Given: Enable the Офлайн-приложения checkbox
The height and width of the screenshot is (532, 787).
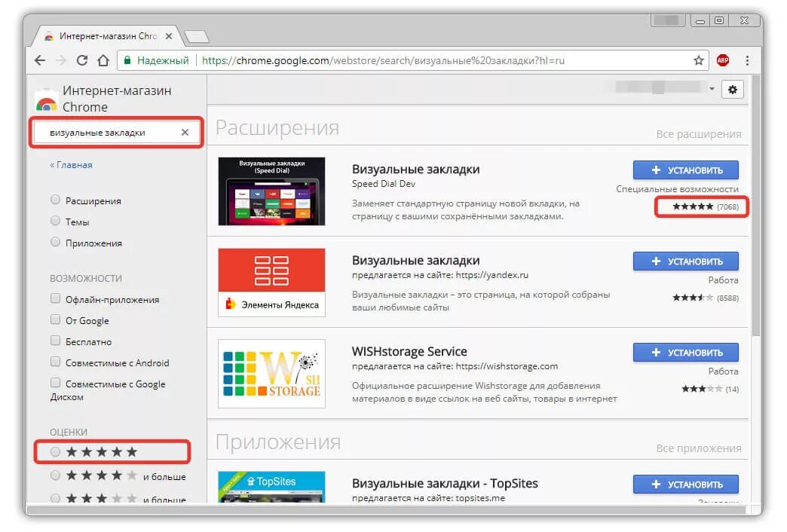Looking at the screenshot, I should point(55,298).
